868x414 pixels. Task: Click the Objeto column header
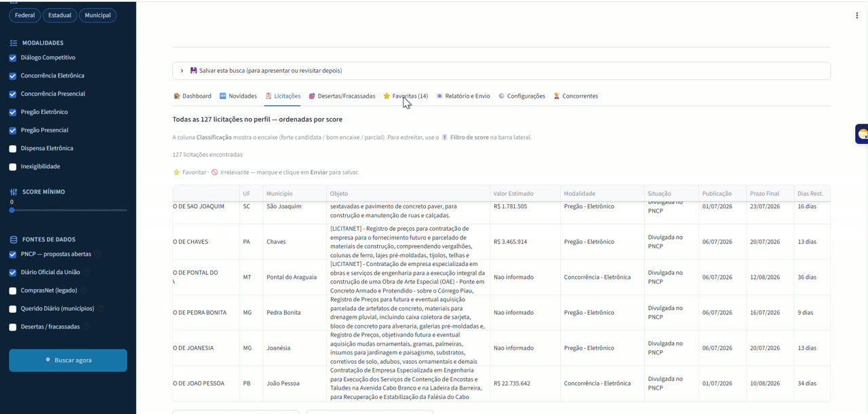click(408, 193)
